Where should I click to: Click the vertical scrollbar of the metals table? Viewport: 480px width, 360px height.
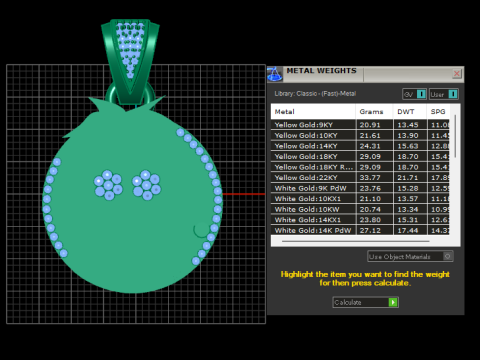pos(455,137)
